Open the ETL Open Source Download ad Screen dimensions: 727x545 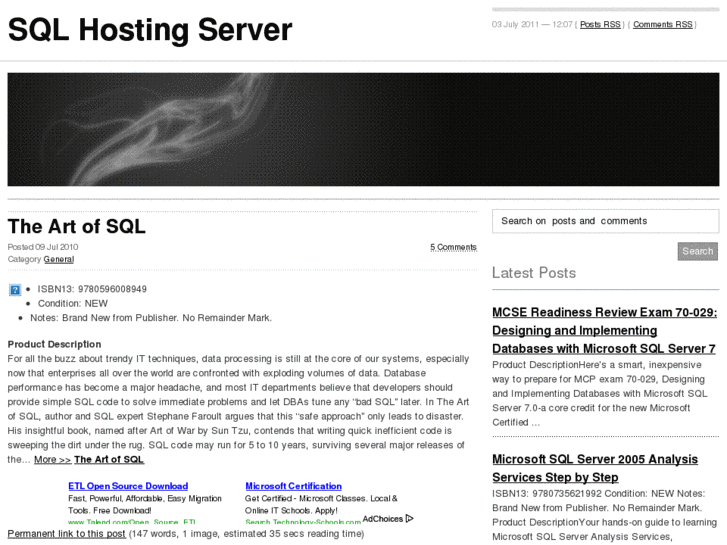pos(128,486)
